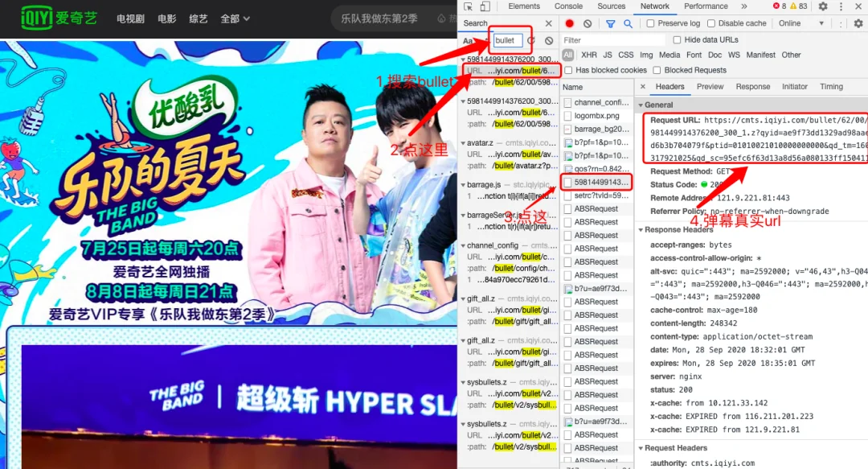Viewport: 868px width, 469px height.
Task: Select the All filter
Action: point(568,55)
